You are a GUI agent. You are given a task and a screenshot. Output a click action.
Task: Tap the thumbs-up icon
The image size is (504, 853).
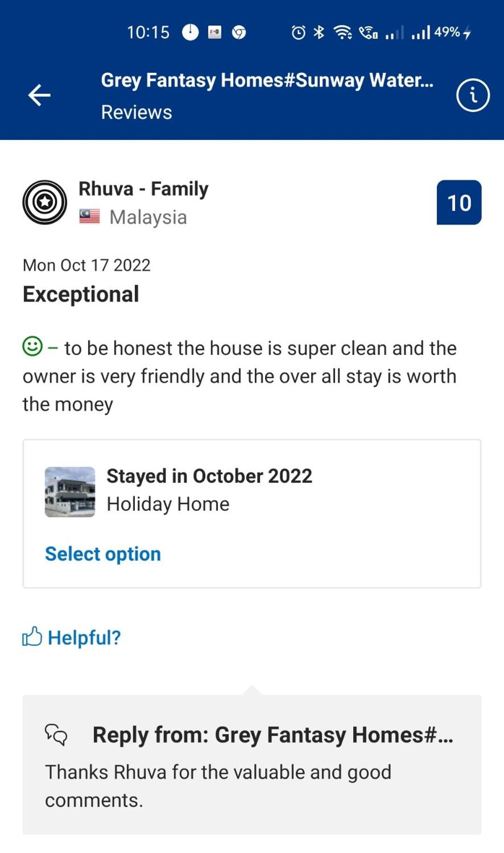click(32, 636)
